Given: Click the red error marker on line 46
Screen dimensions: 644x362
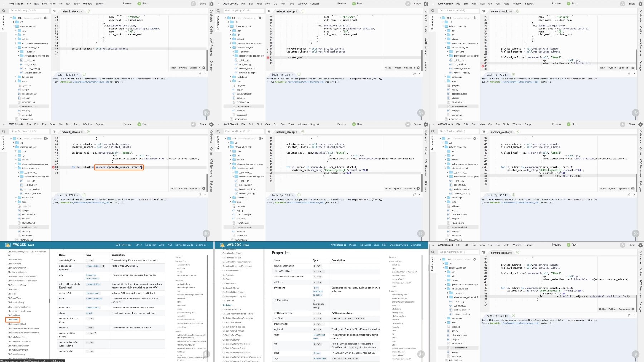Looking at the screenshot, I should [483, 66].
